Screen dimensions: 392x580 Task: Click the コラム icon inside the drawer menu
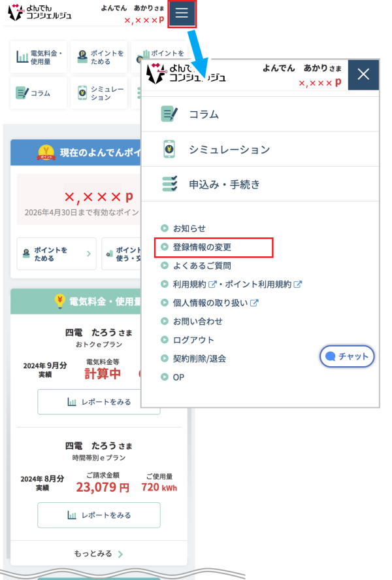pos(167,114)
